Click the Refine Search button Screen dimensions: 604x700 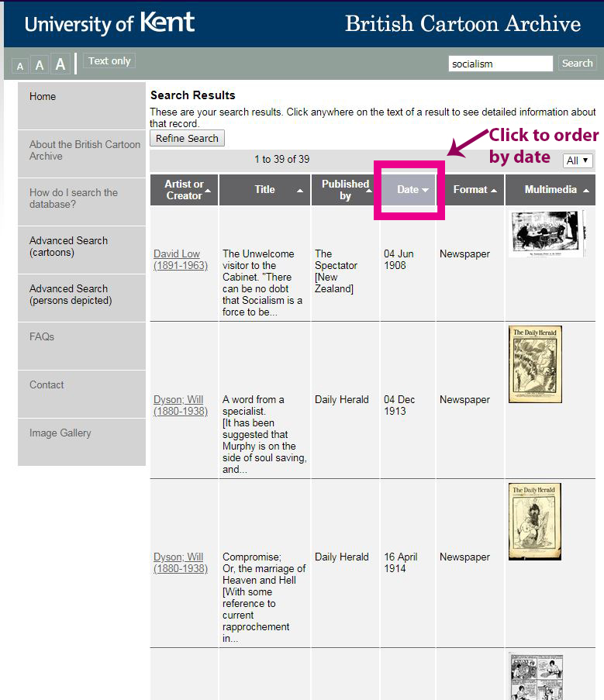click(187, 139)
